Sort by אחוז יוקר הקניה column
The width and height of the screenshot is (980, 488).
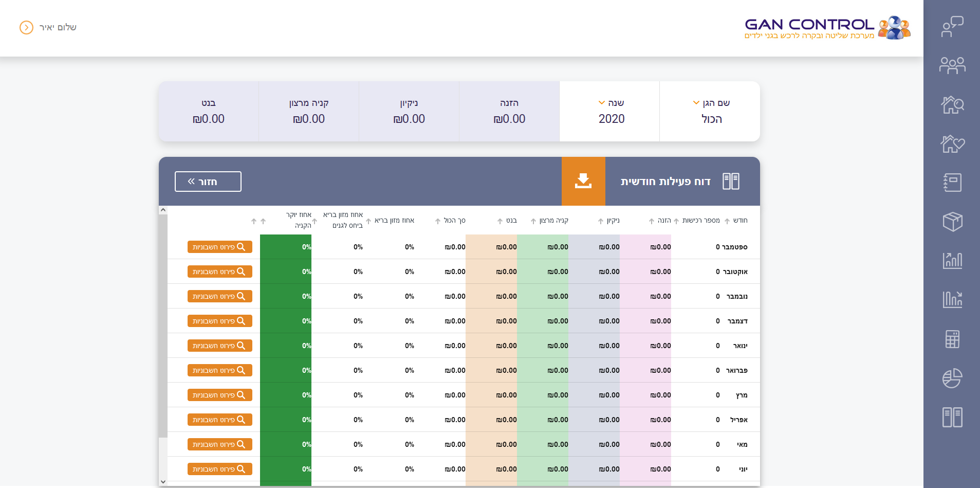point(263,221)
